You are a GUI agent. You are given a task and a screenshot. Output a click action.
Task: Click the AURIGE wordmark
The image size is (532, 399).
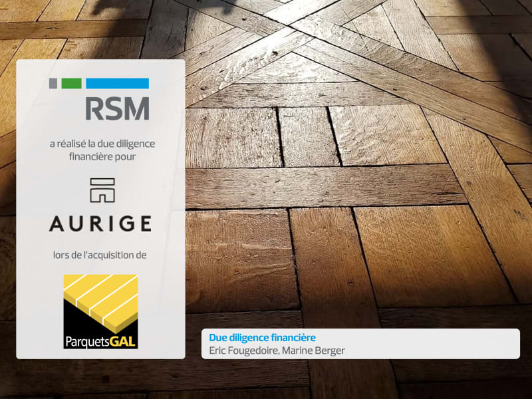tap(100, 223)
